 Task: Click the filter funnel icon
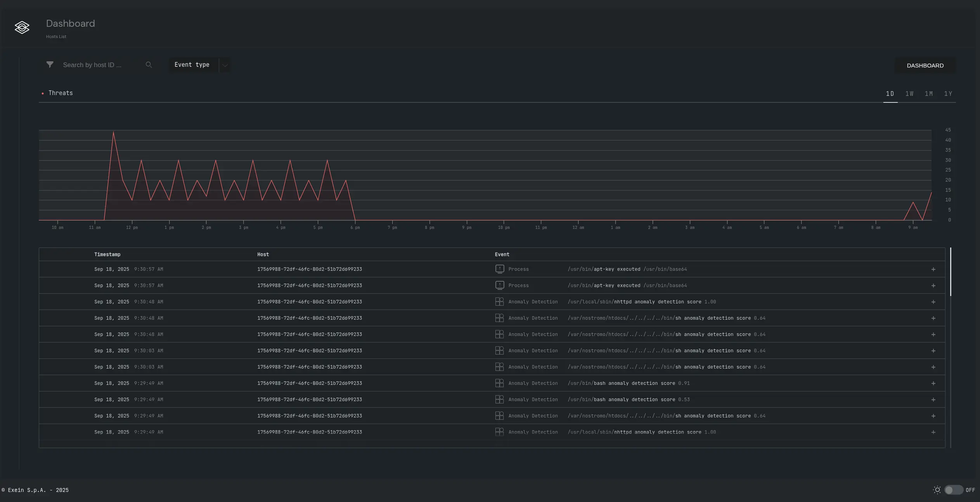(50, 65)
